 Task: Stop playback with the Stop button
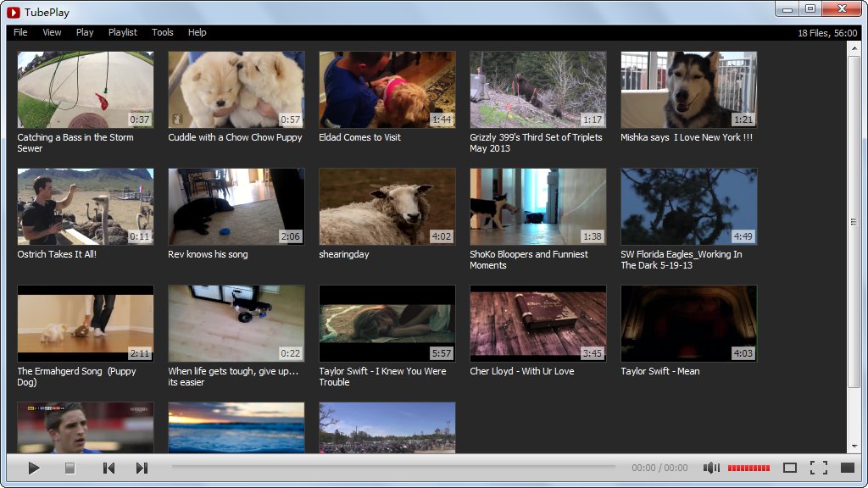coord(70,468)
